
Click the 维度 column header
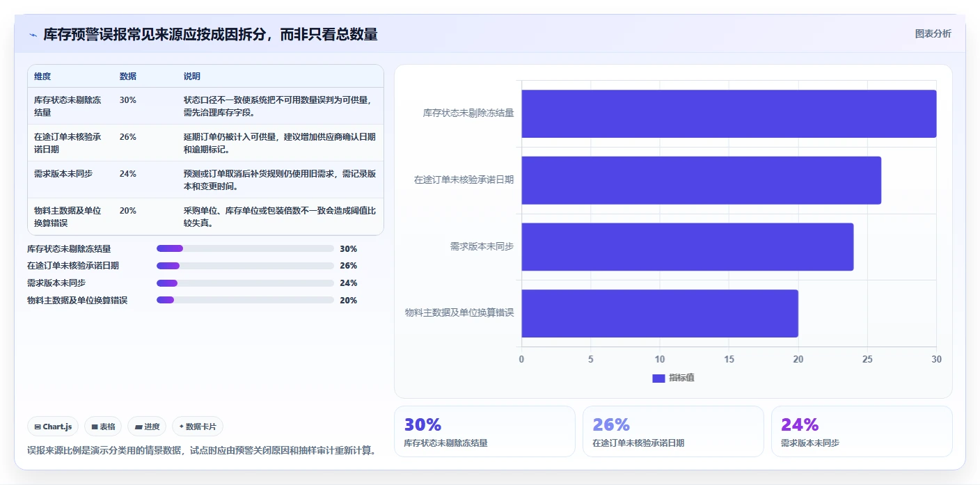coord(42,76)
